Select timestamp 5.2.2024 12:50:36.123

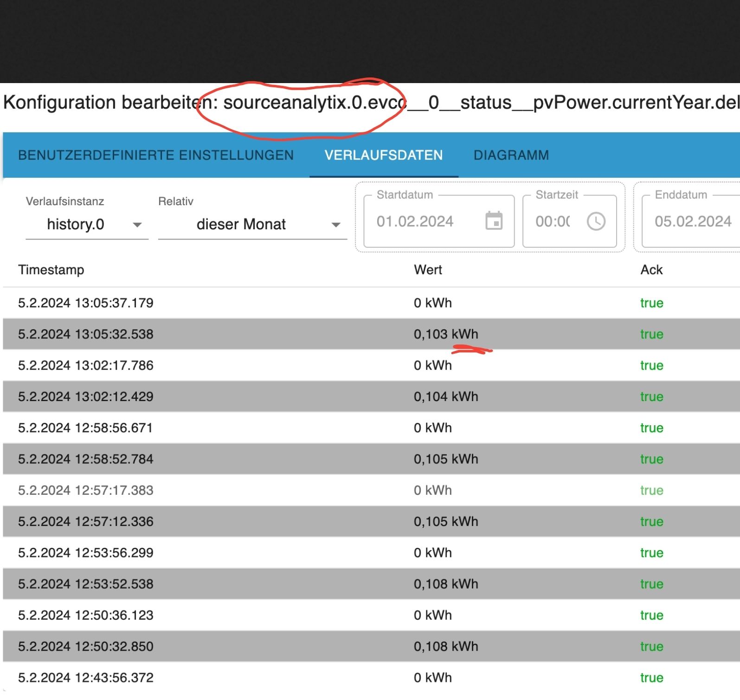click(x=86, y=615)
